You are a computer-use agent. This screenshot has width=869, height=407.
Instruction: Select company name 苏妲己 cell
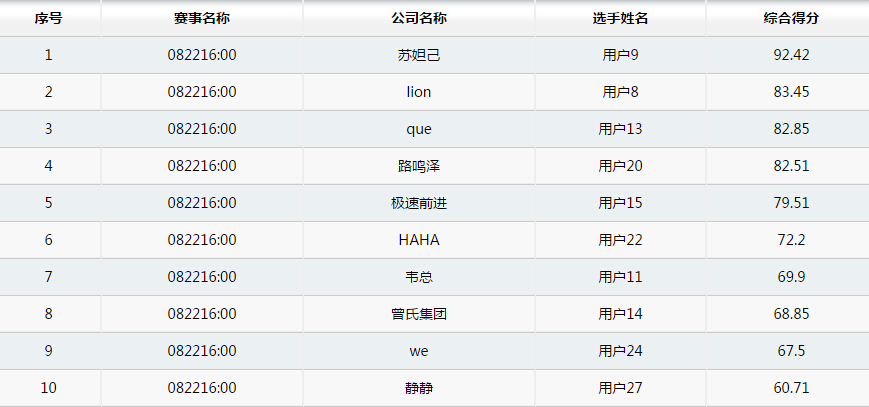coord(419,55)
